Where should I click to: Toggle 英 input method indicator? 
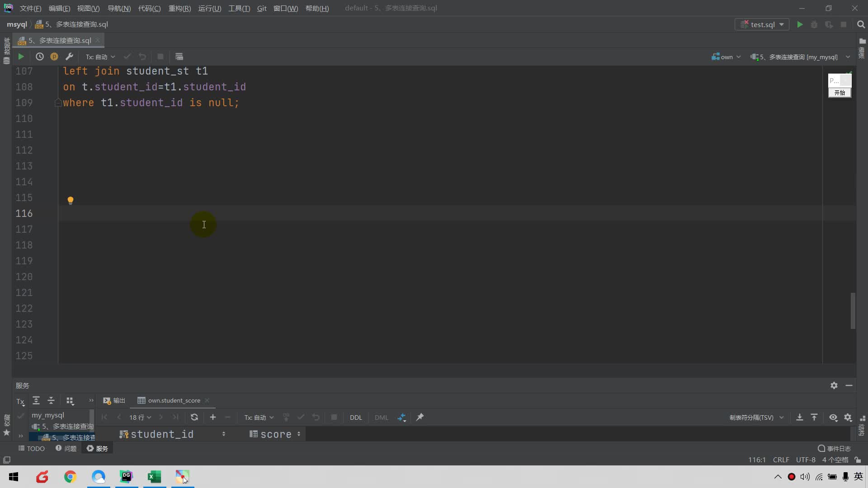click(x=859, y=476)
